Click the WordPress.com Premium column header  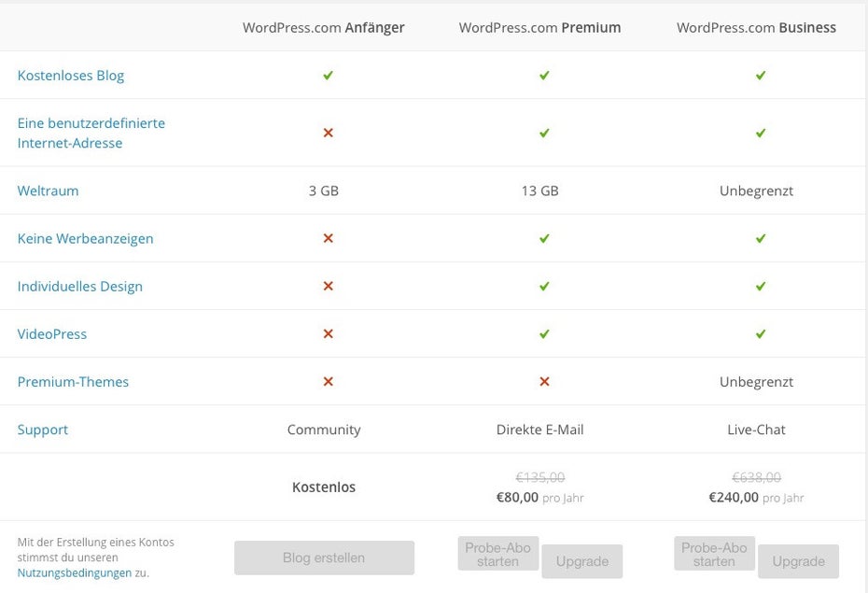coord(539,28)
